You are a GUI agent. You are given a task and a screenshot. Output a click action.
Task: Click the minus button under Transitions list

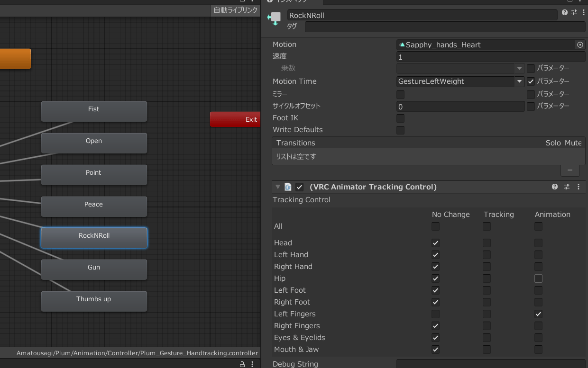coord(570,170)
